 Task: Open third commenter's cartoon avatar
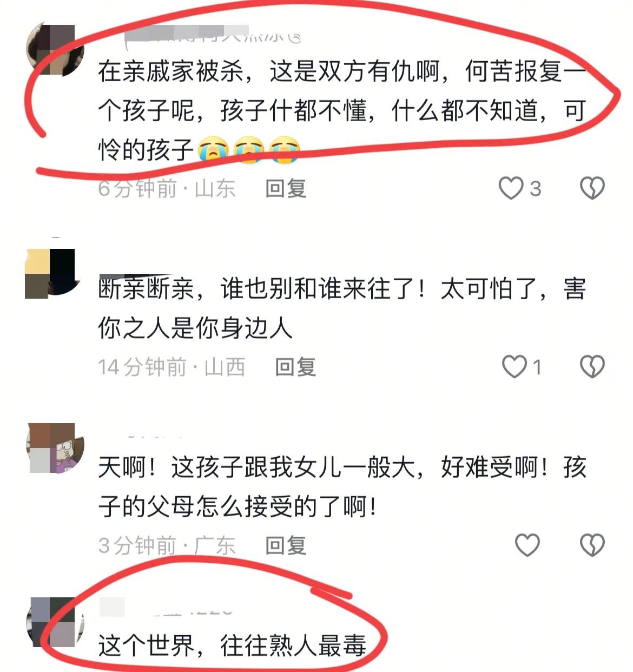[55, 448]
